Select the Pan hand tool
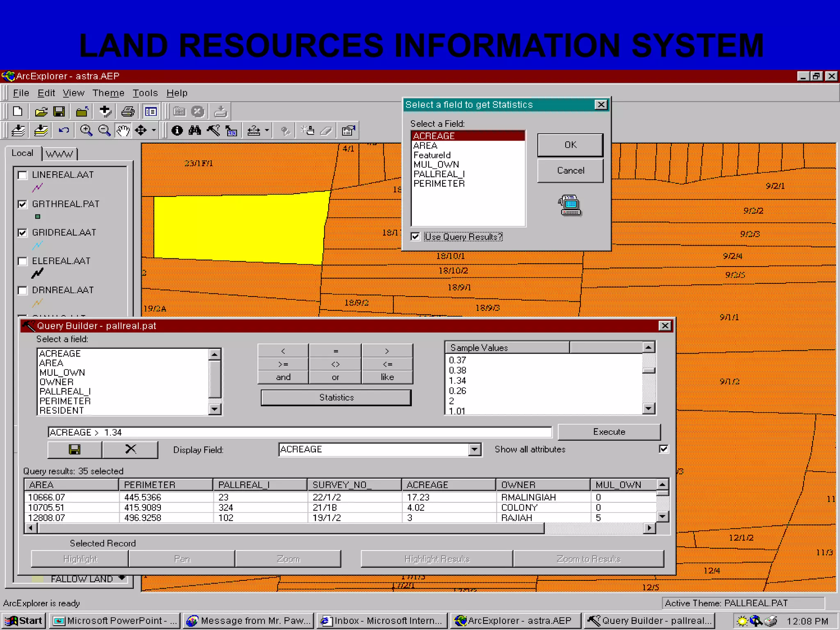Image resolution: width=840 pixels, height=630 pixels. click(123, 131)
